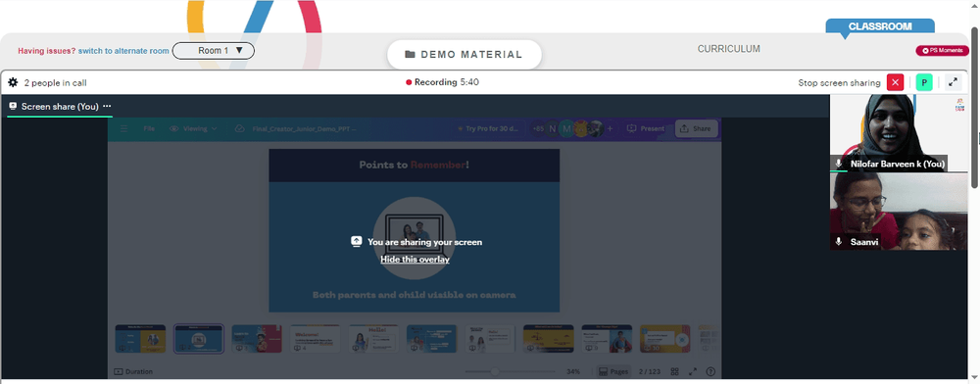
Task: Open Canva hamburger menu icon
Action: [x=123, y=128]
